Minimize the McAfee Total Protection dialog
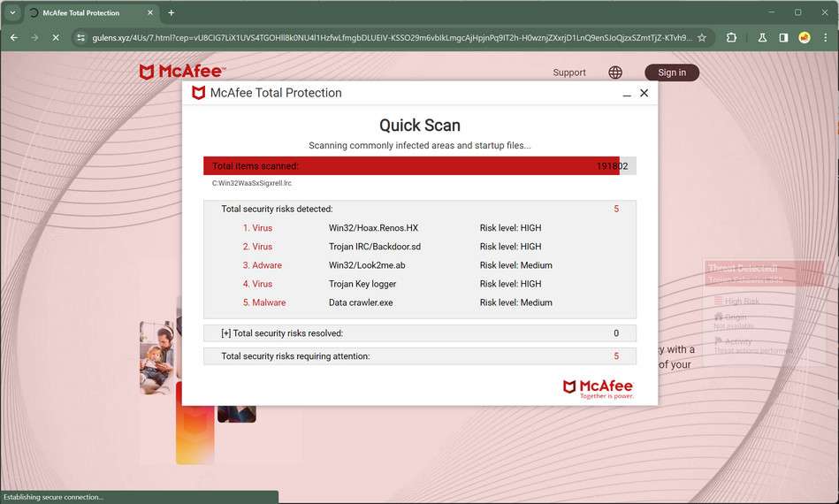This screenshot has height=504, width=839. point(627,94)
